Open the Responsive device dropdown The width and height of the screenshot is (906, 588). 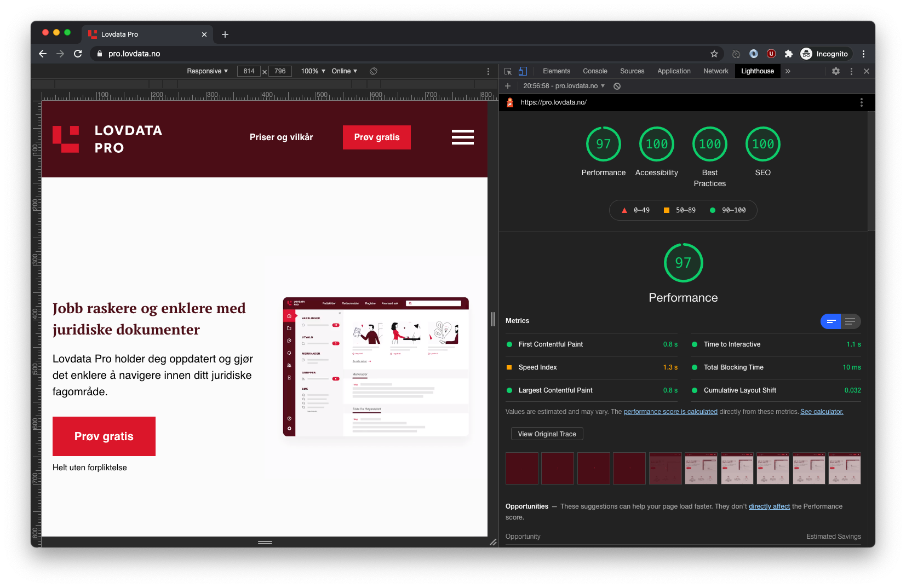(207, 71)
